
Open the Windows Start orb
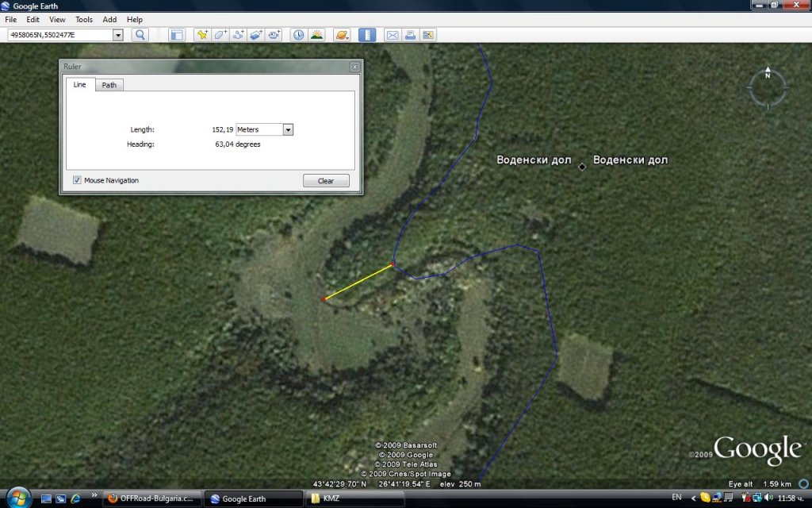point(19,498)
